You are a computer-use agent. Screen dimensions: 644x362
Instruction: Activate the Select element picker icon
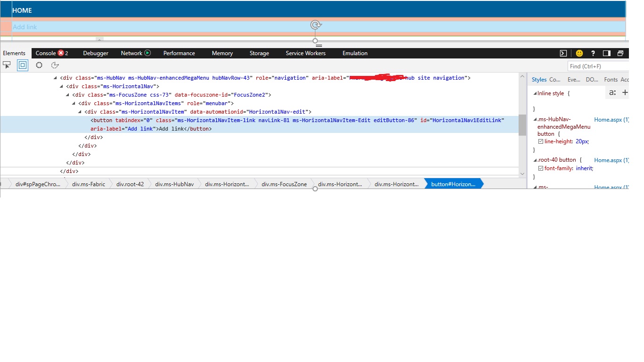pos(7,65)
